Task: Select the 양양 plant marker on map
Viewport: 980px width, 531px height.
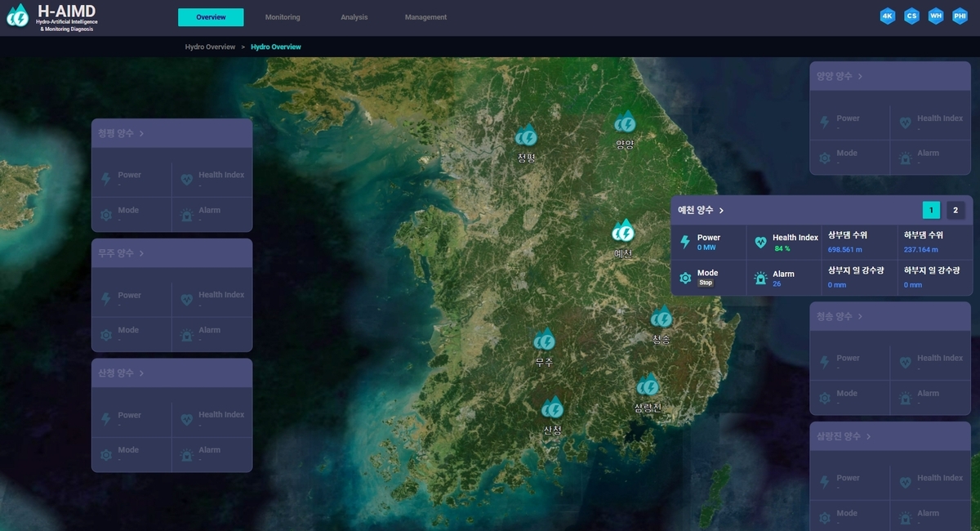Action: [x=625, y=123]
